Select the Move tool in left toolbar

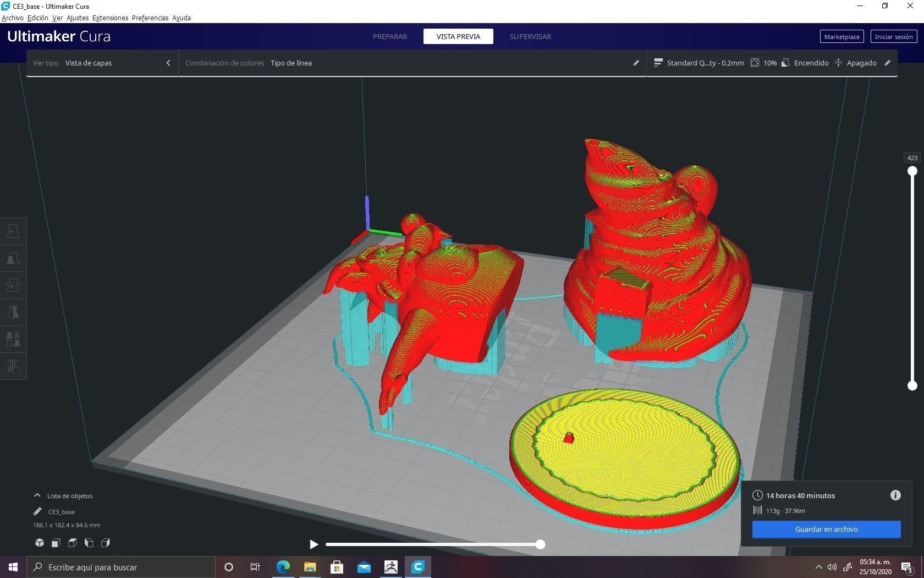pos(13,231)
